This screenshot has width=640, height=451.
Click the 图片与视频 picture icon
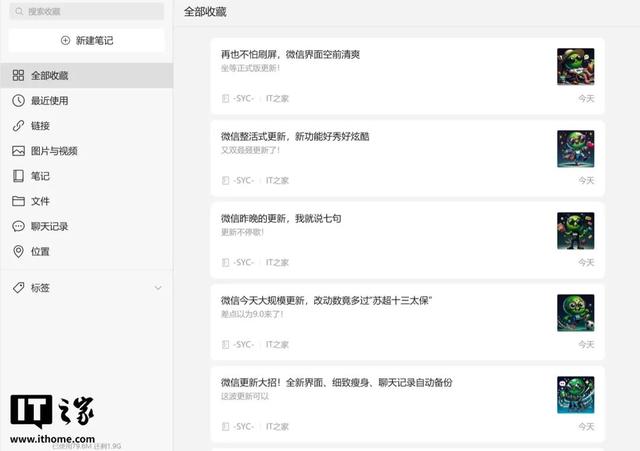coord(18,151)
